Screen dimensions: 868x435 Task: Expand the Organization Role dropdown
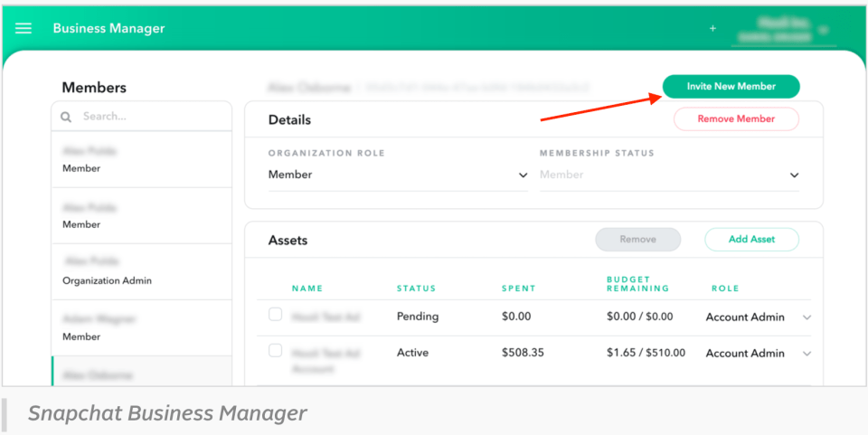(398, 175)
